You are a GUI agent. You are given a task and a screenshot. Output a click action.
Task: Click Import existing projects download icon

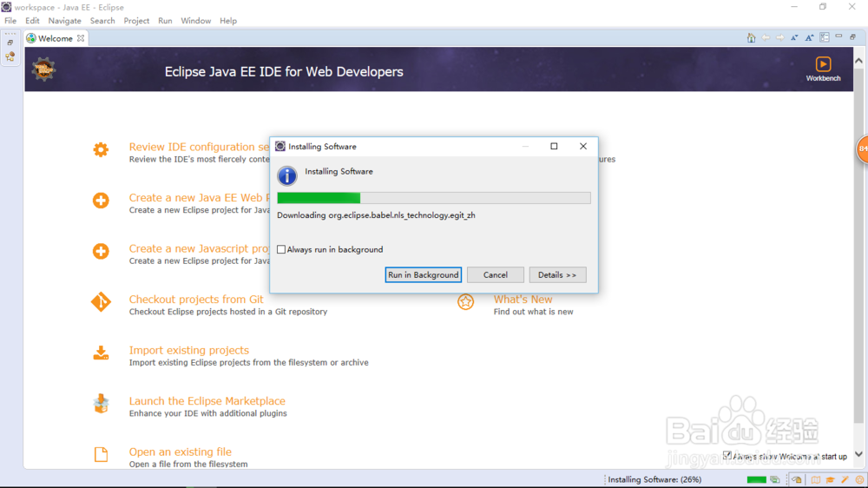pyautogui.click(x=101, y=353)
